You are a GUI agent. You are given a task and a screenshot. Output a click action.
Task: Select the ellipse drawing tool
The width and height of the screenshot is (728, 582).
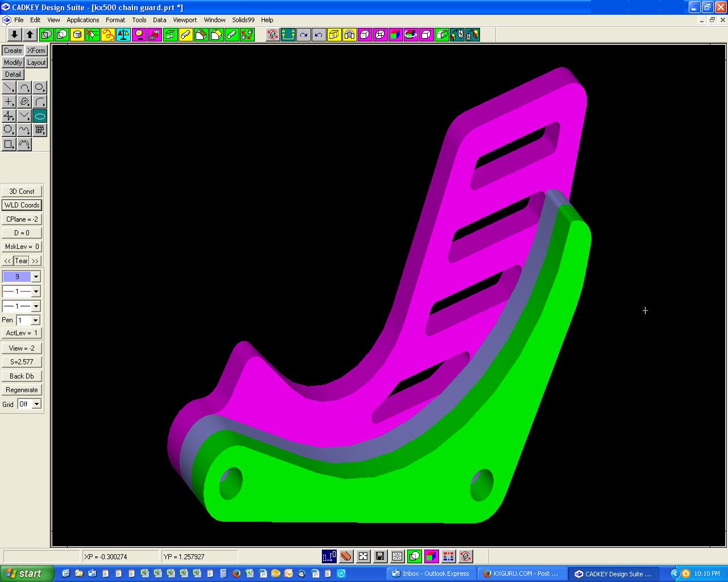[x=39, y=116]
